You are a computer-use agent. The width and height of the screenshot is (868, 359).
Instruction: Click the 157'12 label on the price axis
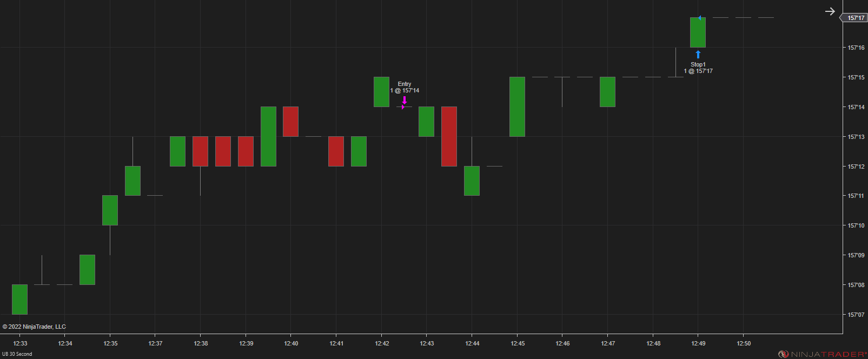856,167
